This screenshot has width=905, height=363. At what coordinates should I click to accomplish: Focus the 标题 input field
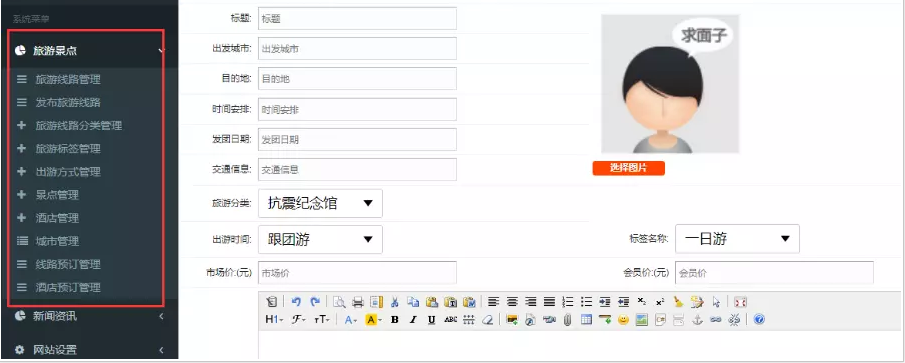[357, 18]
